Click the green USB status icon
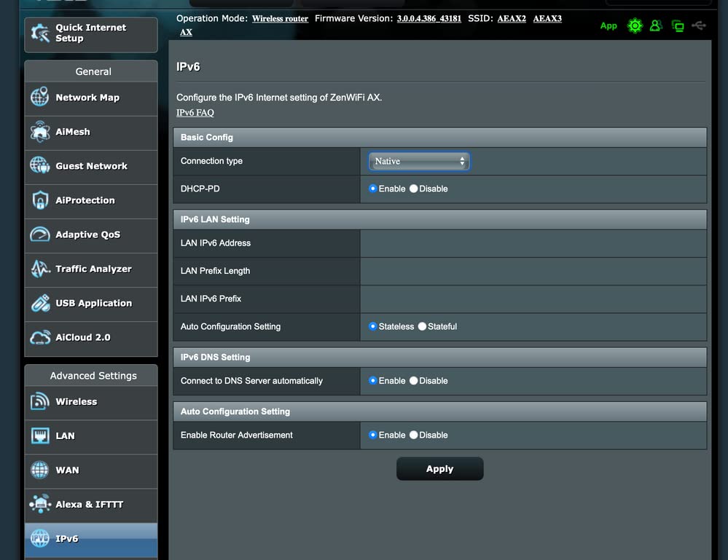Image resolution: width=728 pixels, height=560 pixels. pyautogui.click(x=699, y=25)
